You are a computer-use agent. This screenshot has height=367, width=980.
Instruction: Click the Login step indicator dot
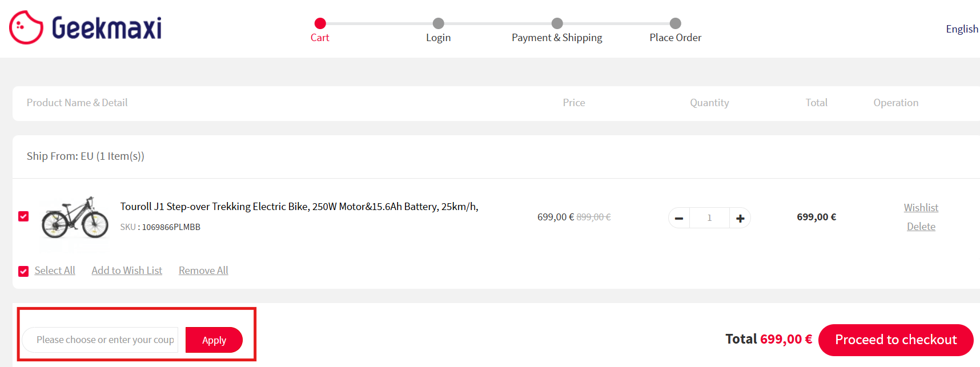(438, 23)
